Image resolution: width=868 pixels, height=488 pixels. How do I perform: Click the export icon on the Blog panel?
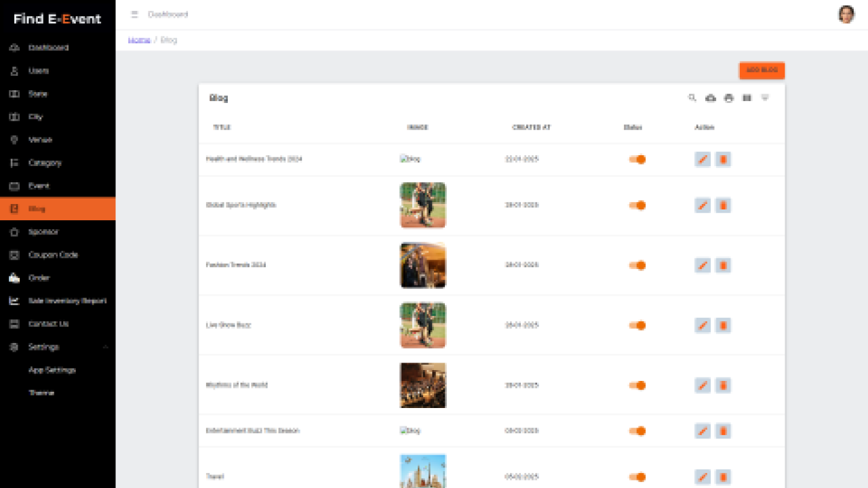coord(710,98)
